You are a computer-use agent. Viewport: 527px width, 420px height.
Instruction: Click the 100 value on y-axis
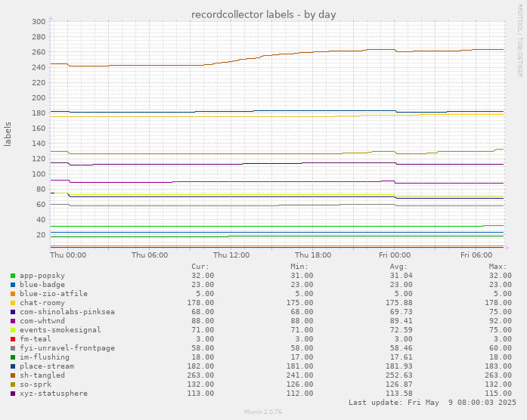[x=39, y=174]
